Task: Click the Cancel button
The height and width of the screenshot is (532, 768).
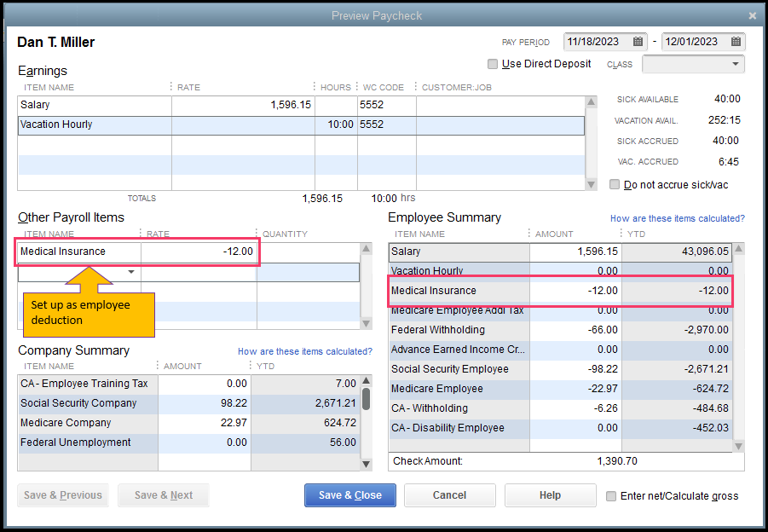Action: (449, 495)
